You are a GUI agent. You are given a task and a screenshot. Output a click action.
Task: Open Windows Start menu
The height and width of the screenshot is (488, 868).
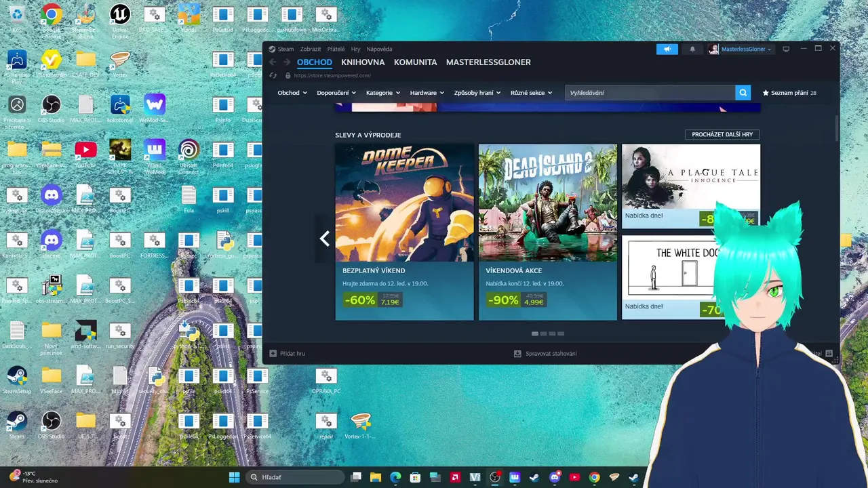[234, 477]
